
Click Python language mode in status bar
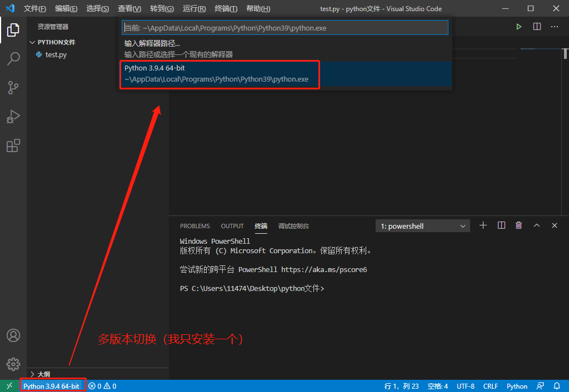(517, 386)
